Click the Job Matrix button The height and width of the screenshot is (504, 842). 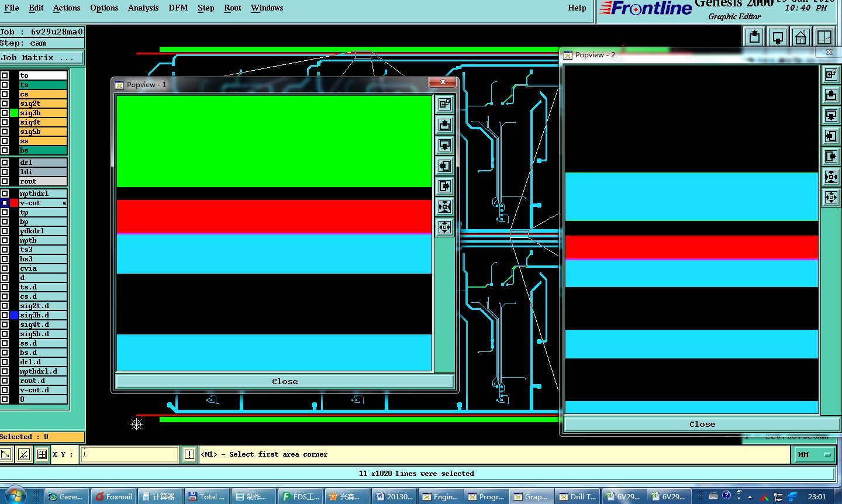42,57
